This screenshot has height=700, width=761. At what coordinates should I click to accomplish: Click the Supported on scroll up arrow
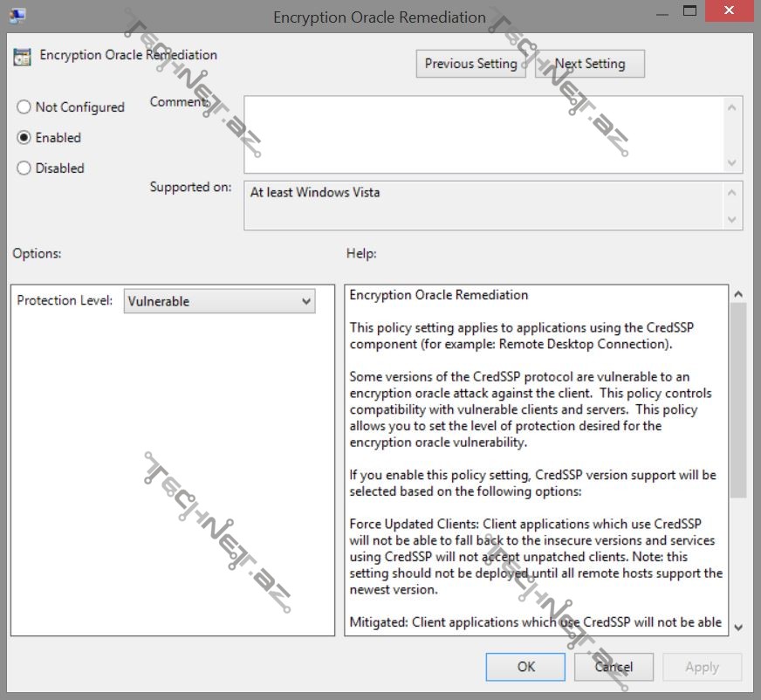pyautogui.click(x=732, y=192)
